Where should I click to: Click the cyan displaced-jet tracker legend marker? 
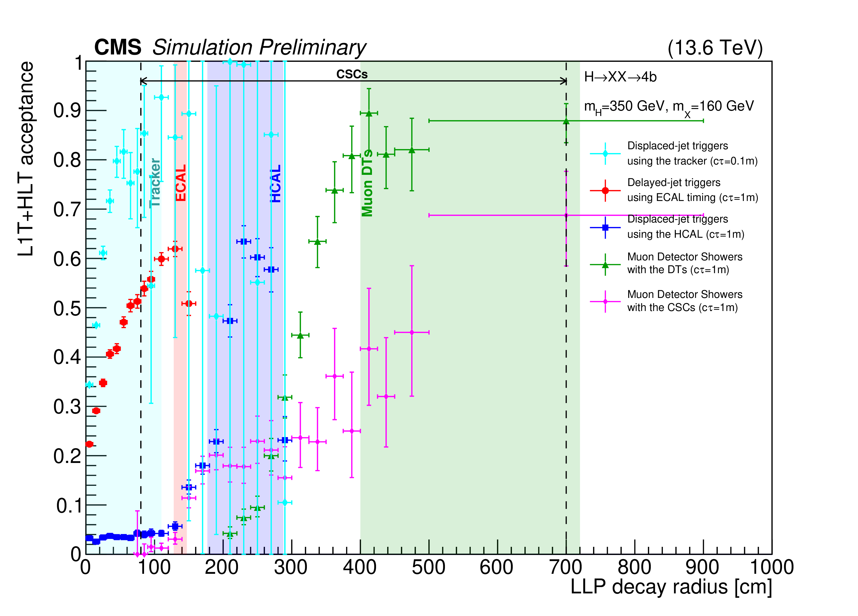tap(605, 154)
